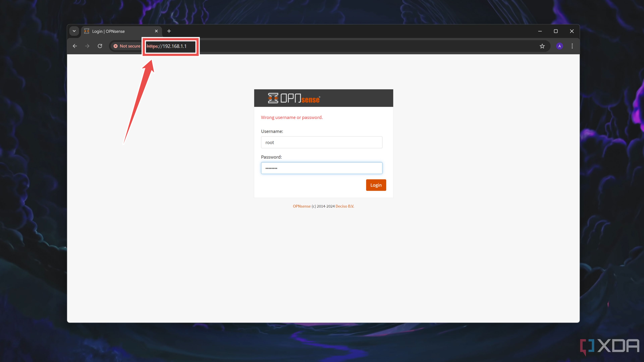
Task: Open the Chrome profile avatar A
Action: click(559, 46)
